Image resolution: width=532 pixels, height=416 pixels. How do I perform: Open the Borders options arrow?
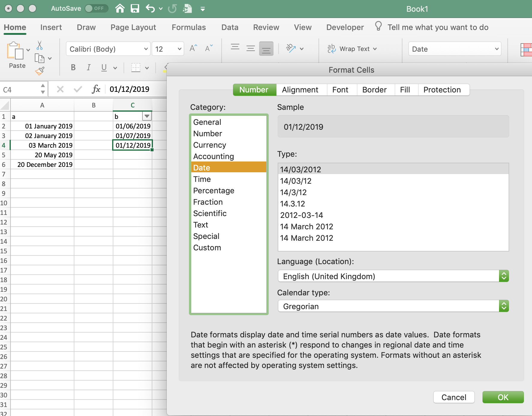click(x=147, y=68)
